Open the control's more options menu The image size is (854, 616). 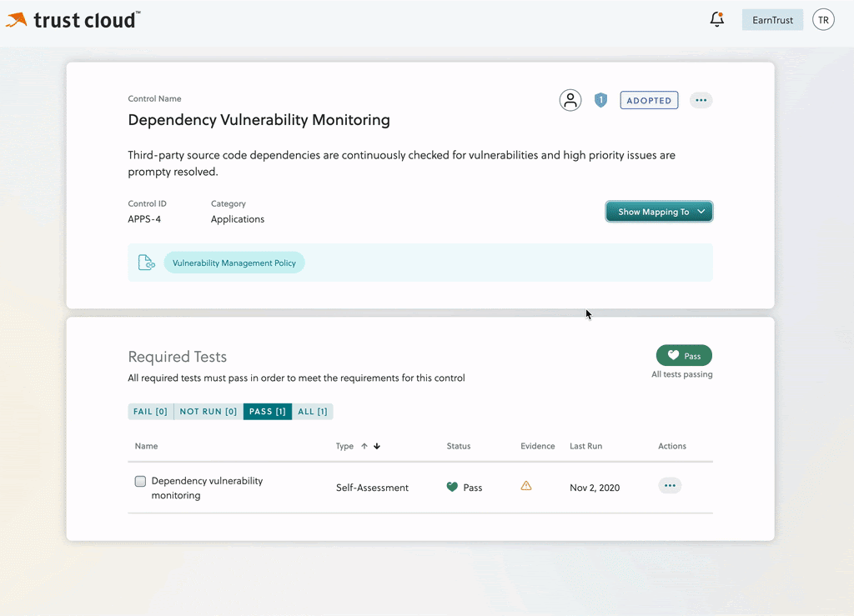click(x=701, y=100)
